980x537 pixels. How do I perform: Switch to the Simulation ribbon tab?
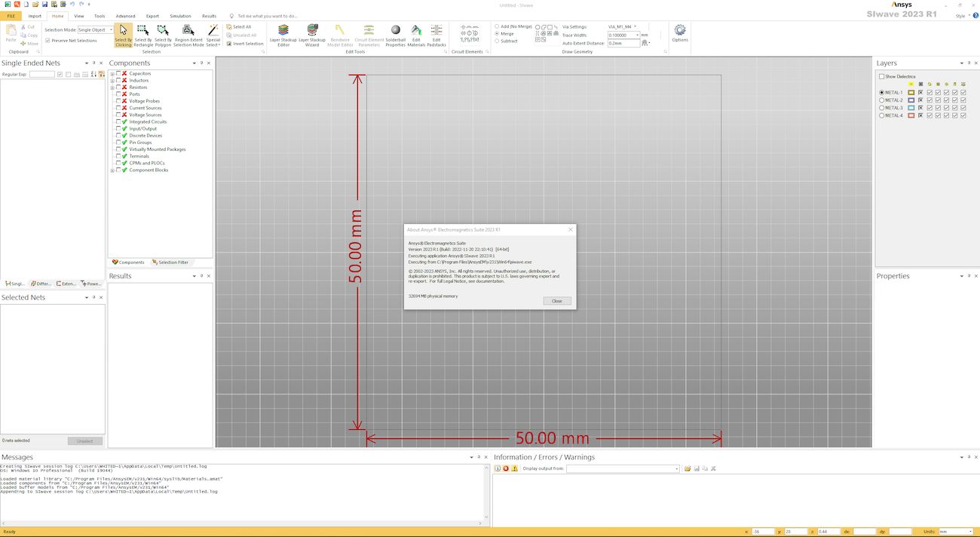click(180, 16)
